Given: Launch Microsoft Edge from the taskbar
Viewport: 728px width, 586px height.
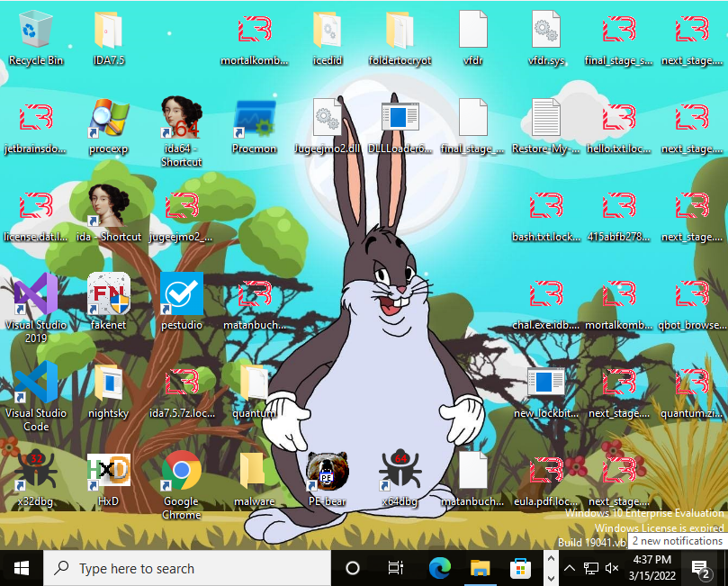Looking at the screenshot, I should (x=439, y=568).
